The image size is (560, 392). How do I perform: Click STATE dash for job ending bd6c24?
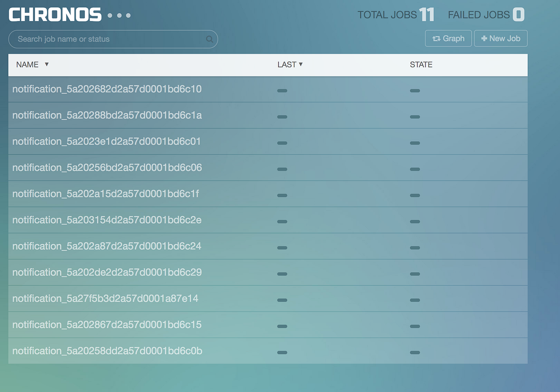(415, 248)
